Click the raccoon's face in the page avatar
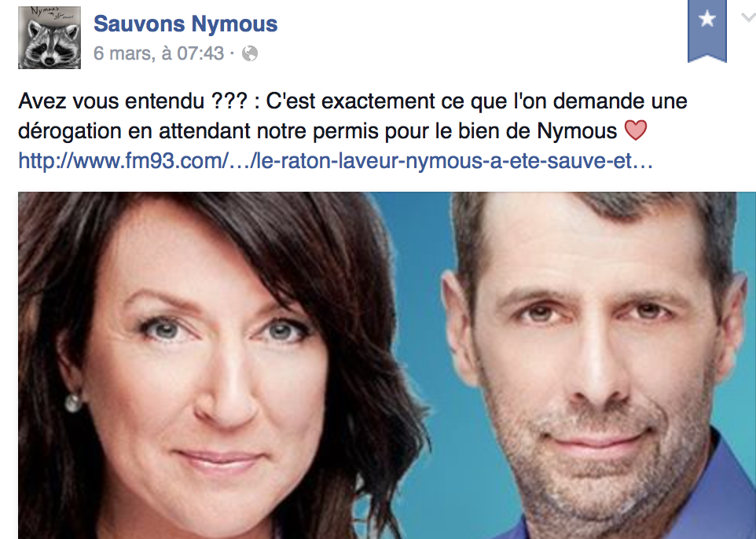 pyautogui.click(x=52, y=46)
